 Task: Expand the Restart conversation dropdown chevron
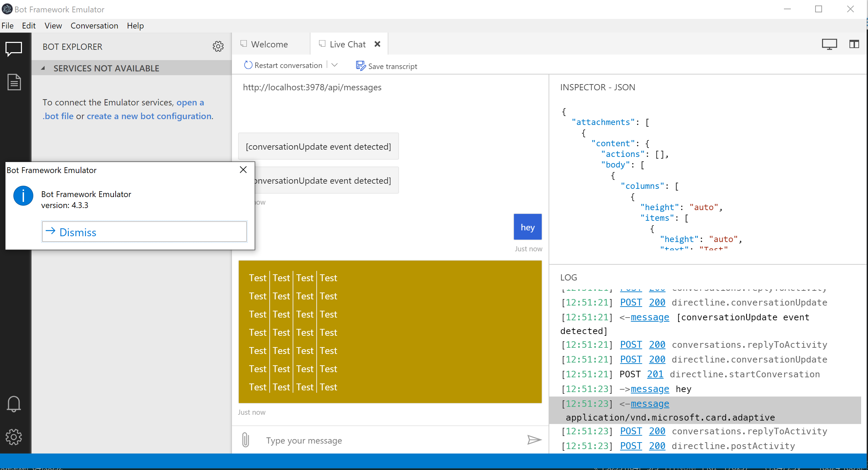coord(335,65)
